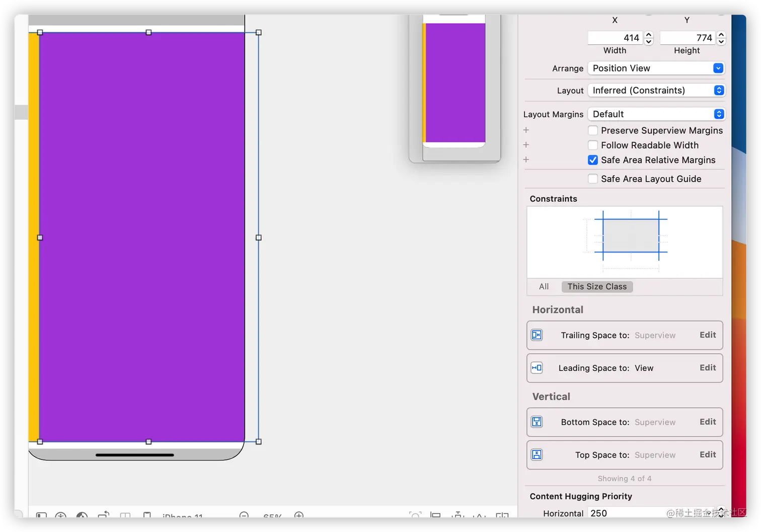The image size is (761, 532).
Task: Click the 'Constraints' section heading
Action: (553, 199)
